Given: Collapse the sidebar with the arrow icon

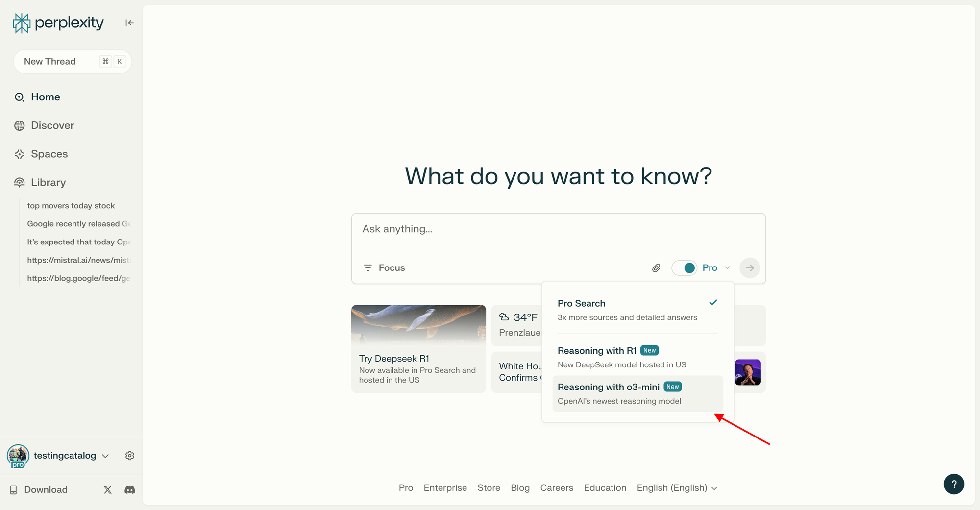Looking at the screenshot, I should (129, 23).
